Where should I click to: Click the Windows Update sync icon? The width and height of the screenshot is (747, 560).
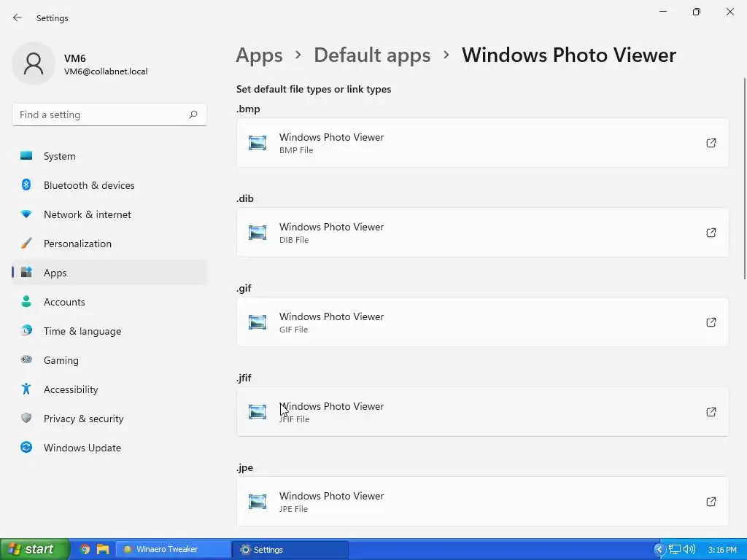26,447
